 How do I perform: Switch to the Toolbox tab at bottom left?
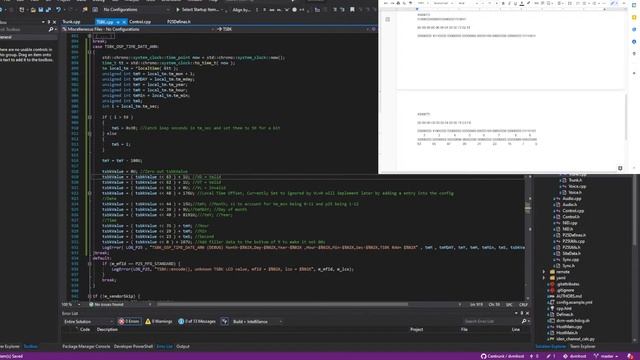[31, 347]
